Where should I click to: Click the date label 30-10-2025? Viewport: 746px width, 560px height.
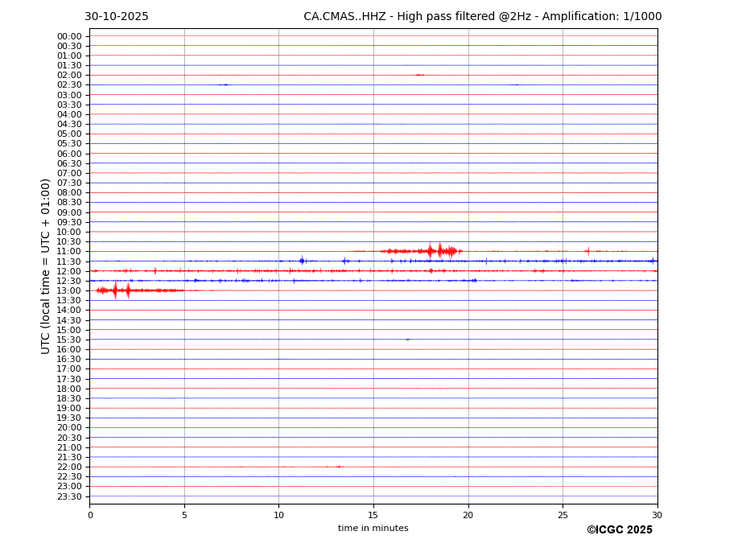(116, 17)
